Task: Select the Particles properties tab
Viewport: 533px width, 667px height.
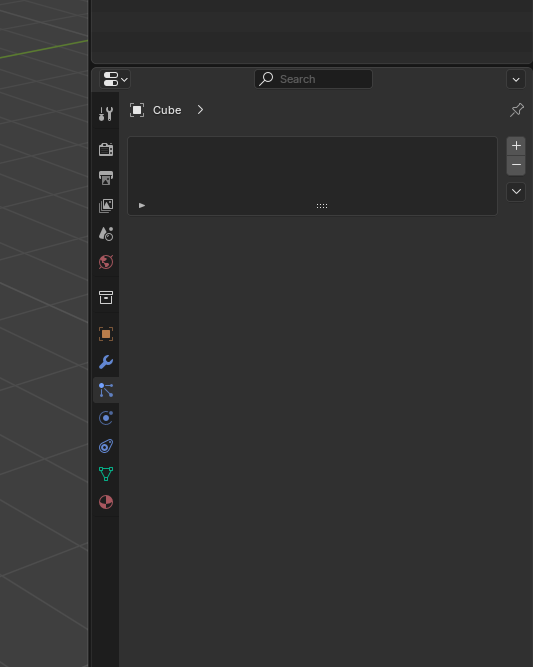Action: click(x=106, y=390)
